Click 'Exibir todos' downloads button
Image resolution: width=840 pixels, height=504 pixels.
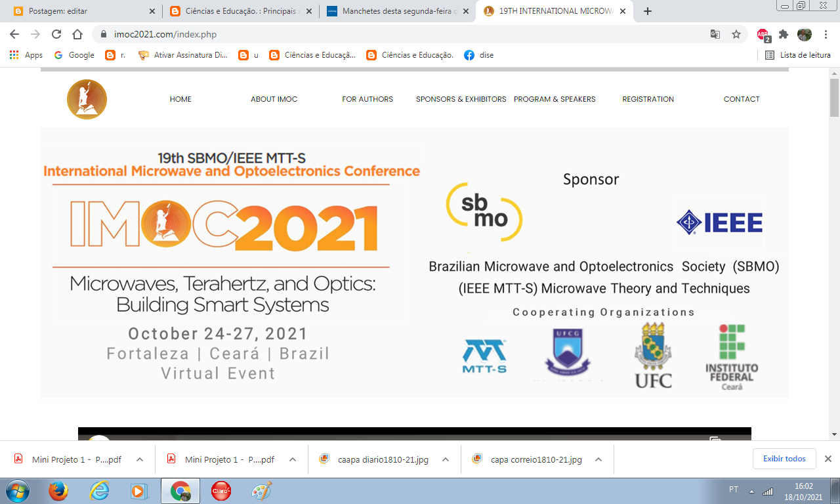click(x=784, y=459)
